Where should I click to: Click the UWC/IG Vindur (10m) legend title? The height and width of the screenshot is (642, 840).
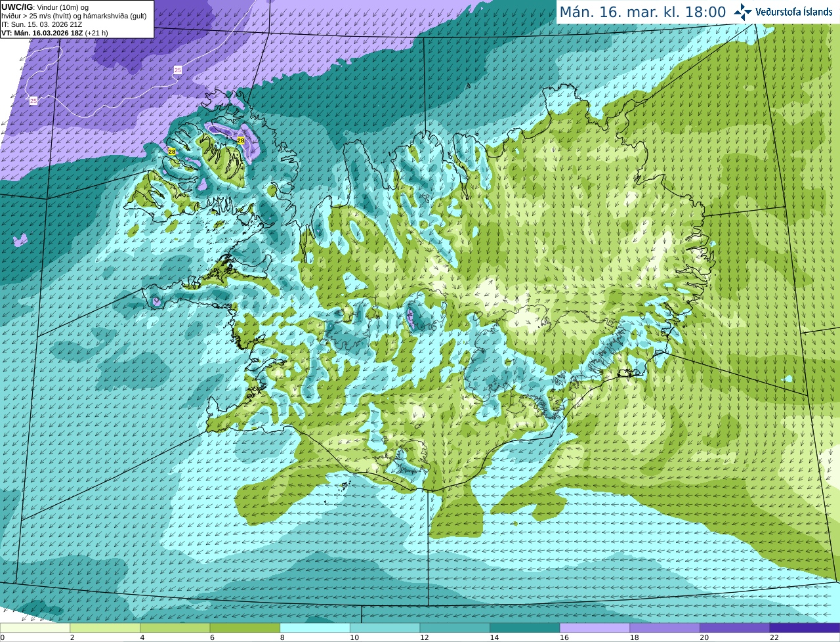45,7
